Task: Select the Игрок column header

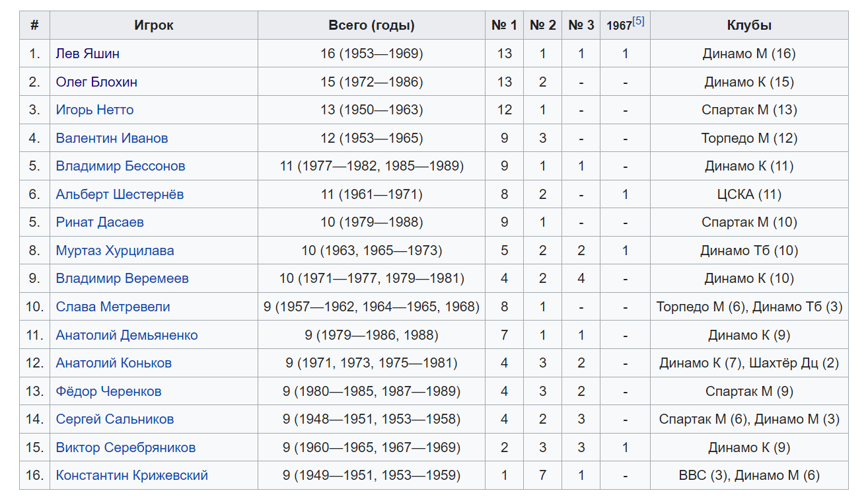Action: [x=153, y=25]
